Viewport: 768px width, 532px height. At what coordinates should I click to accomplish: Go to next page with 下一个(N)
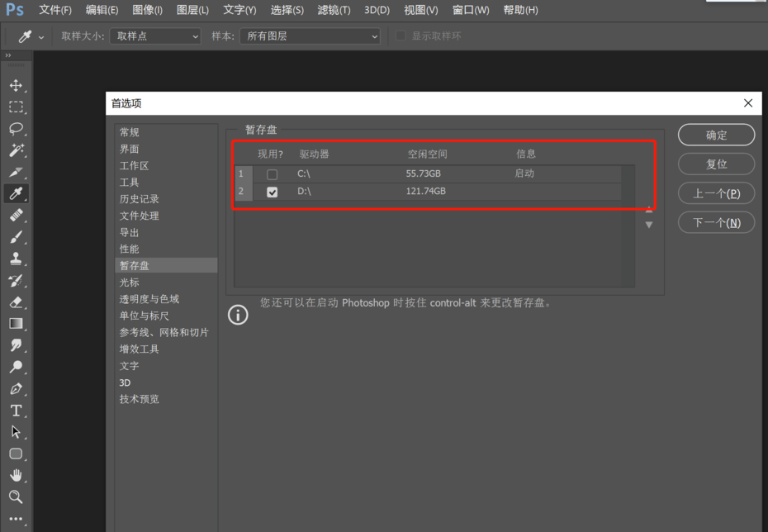pyautogui.click(x=716, y=223)
